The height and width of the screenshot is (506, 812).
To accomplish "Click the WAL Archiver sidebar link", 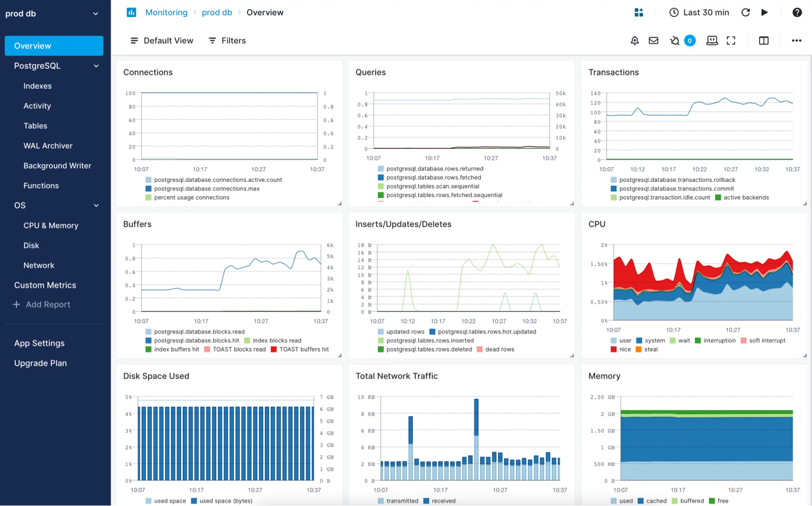I will [48, 145].
